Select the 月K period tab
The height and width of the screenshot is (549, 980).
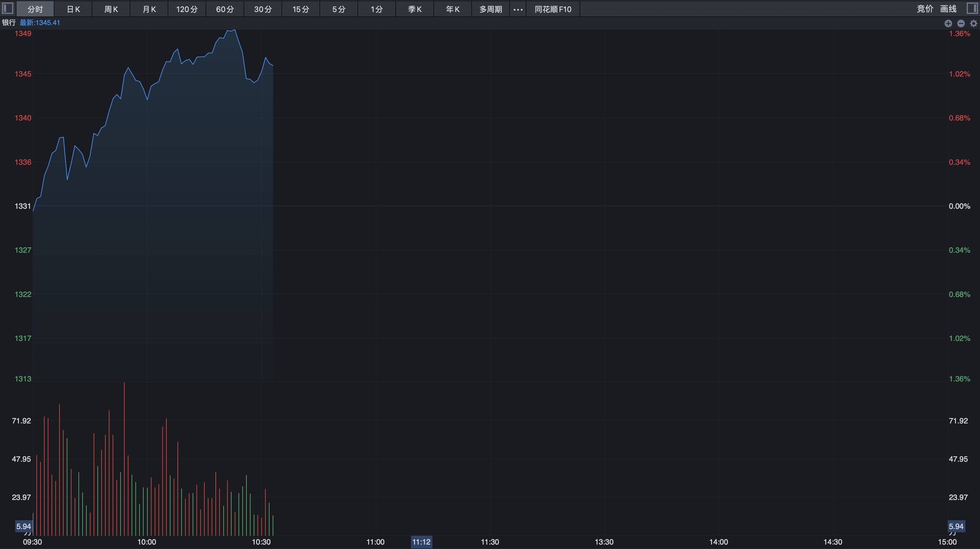[149, 9]
